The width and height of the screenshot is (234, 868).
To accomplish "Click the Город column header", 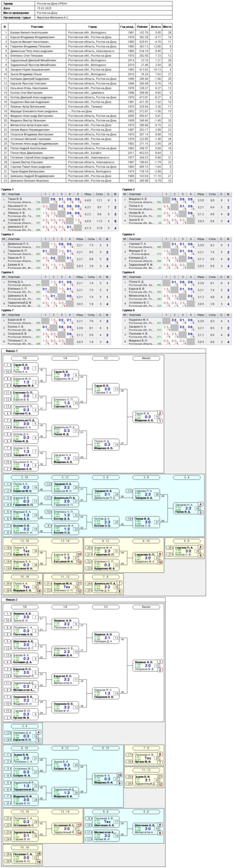I will (x=93, y=27).
